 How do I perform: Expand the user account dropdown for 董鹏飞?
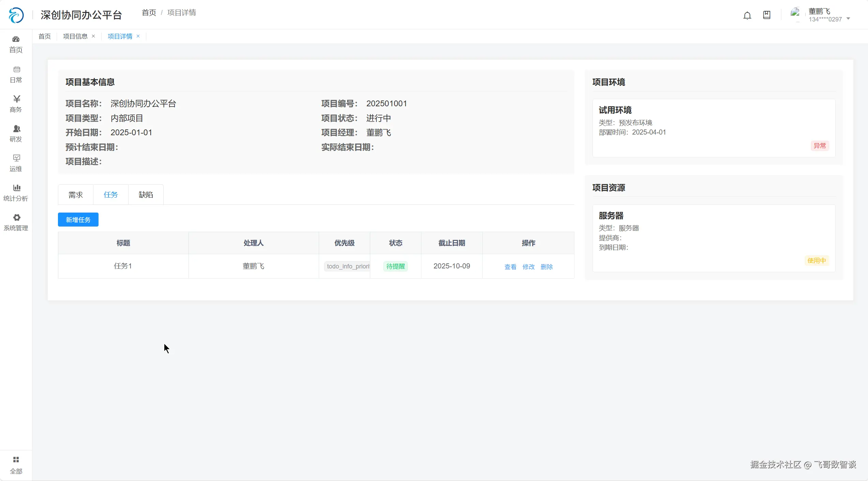click(x=849, y=18)
